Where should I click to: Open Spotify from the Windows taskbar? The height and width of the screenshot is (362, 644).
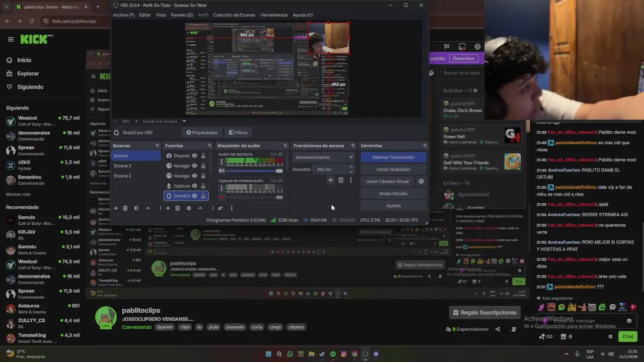(333, 354)
